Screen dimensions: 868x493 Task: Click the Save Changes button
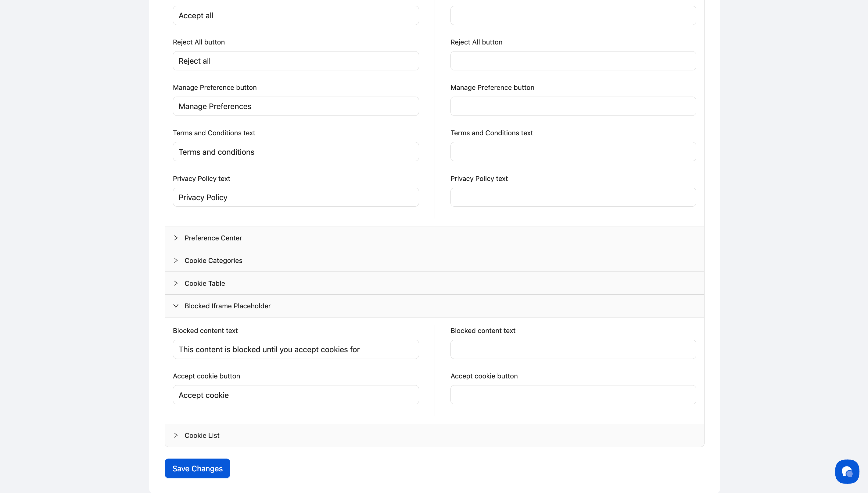click(x=197, y=468)
